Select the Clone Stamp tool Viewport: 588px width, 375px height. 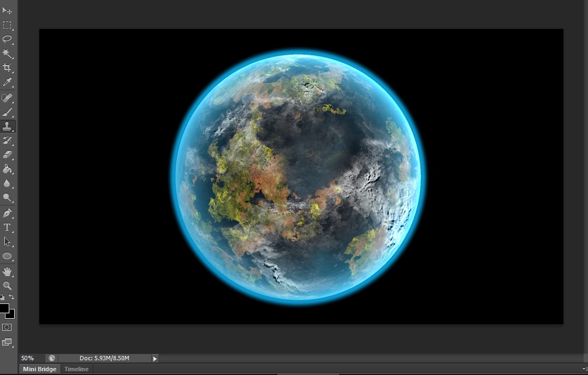7,126
